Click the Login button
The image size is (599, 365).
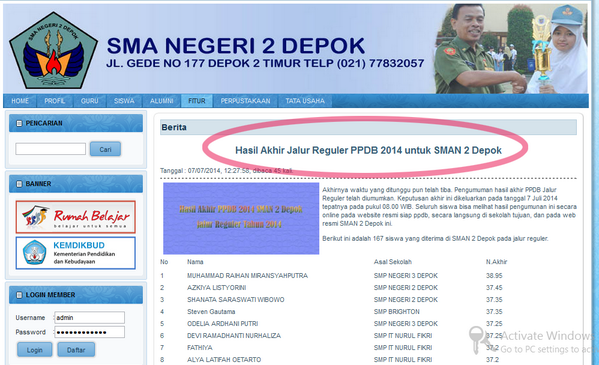pos(34,350)
